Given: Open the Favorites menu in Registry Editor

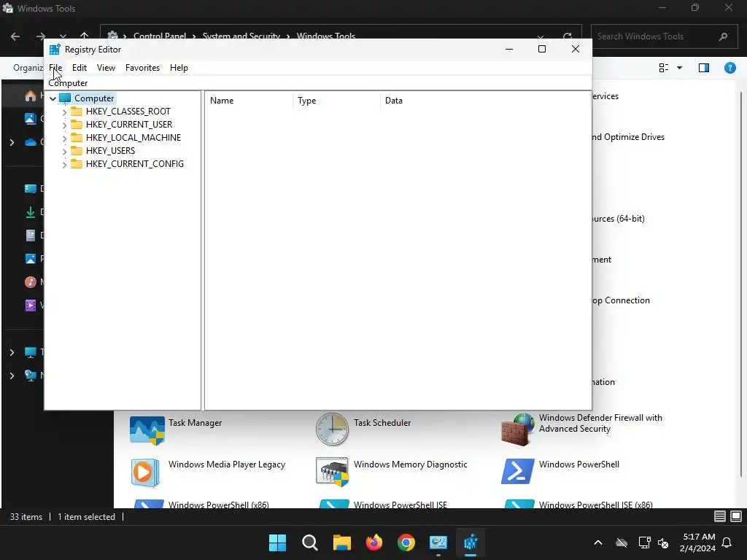Looking at the screenshot, I should [142, 68].
